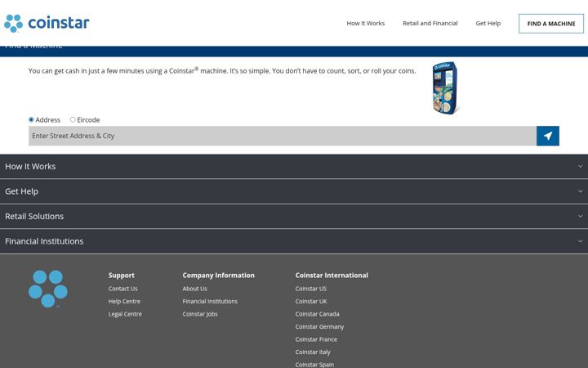Go to Coinstar Canada site
The height and width of the screenshot is (368, 588).
point(317,314)
